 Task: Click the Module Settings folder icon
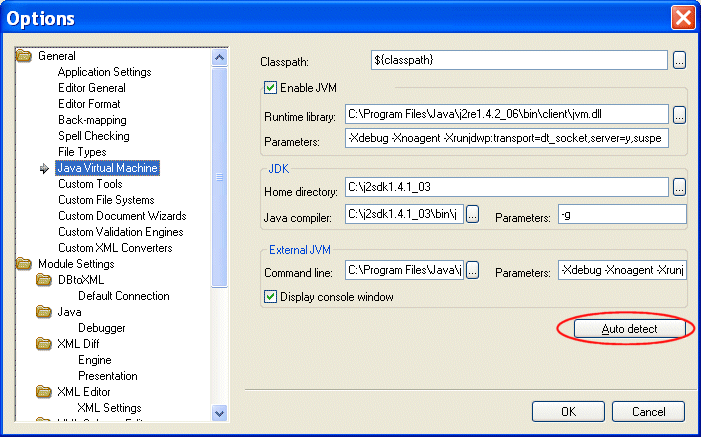coord(24,264)
